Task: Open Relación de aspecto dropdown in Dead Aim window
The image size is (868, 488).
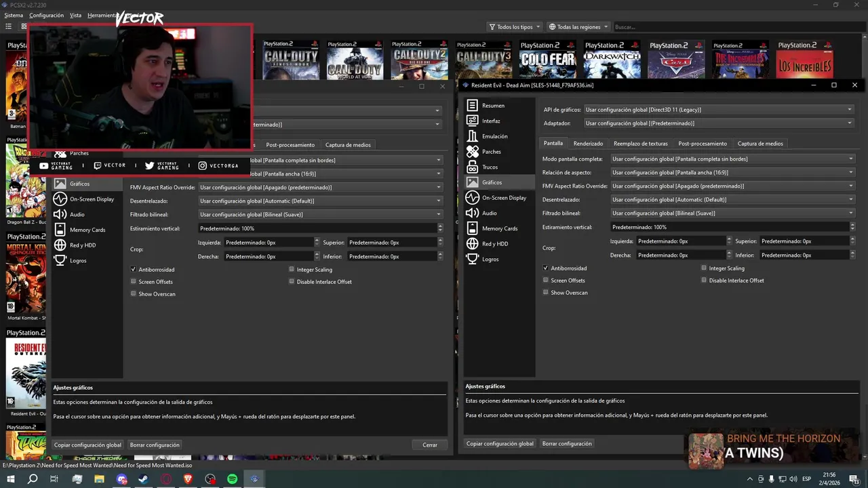Action: pos(732,172)
